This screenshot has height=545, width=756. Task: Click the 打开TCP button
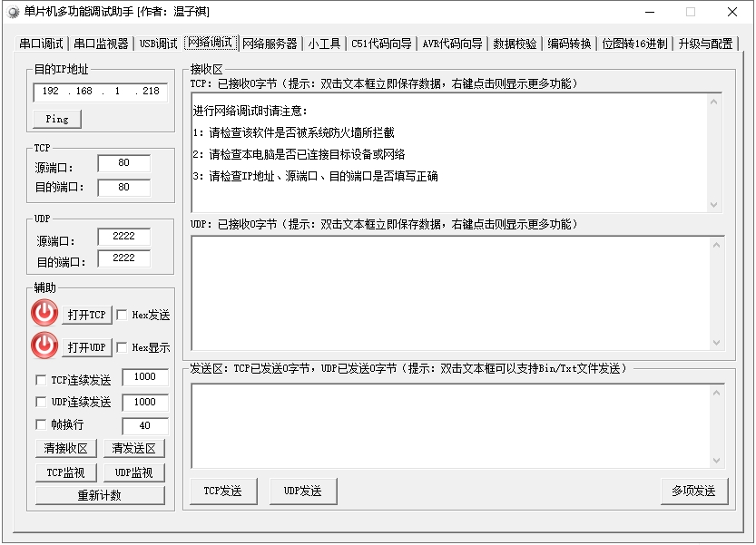(x=87, y=316)
